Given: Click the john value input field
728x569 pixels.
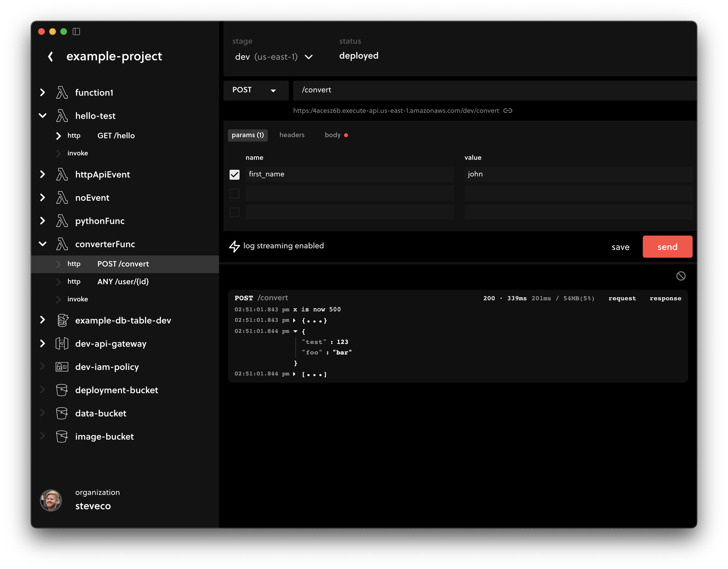Looking at the screenshot, I should [x=578, y=174].
